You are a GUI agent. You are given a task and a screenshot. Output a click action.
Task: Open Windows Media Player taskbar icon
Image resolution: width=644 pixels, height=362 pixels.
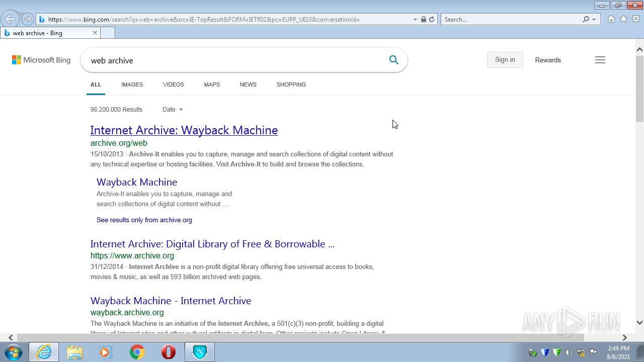106,352
